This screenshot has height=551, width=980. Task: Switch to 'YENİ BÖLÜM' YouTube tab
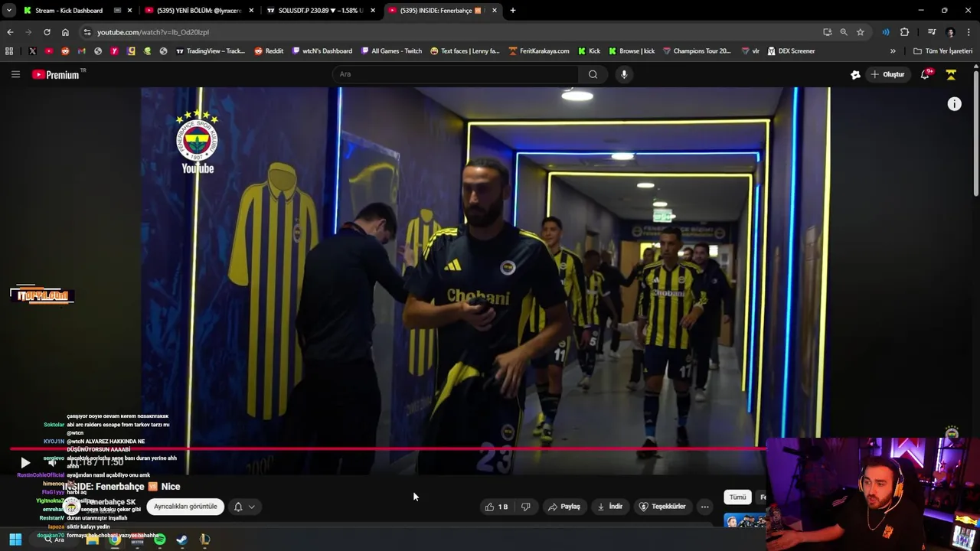(199, 11)
